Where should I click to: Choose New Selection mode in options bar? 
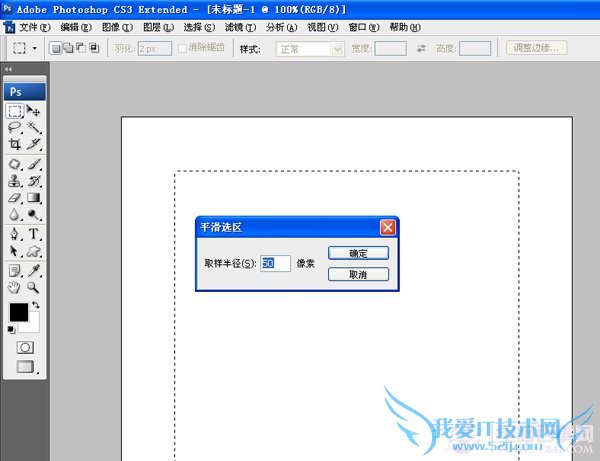[x=56, y=48]
